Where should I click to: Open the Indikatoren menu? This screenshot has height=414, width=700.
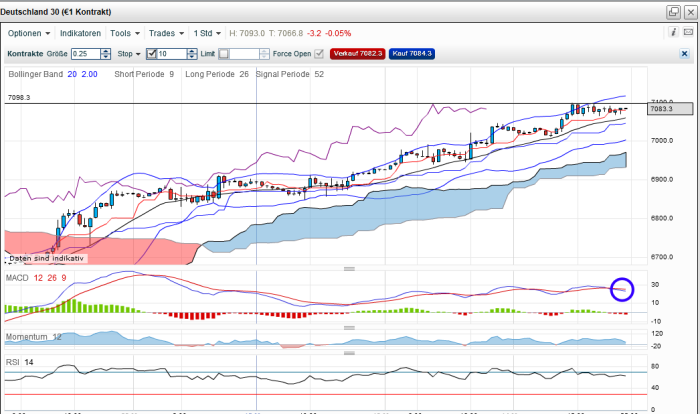click(80, 33)
